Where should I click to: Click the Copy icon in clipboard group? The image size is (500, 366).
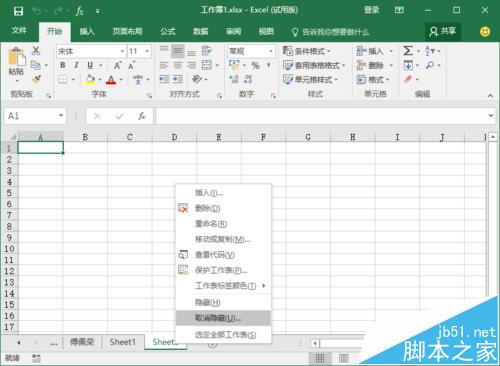[x=36, y=65]
